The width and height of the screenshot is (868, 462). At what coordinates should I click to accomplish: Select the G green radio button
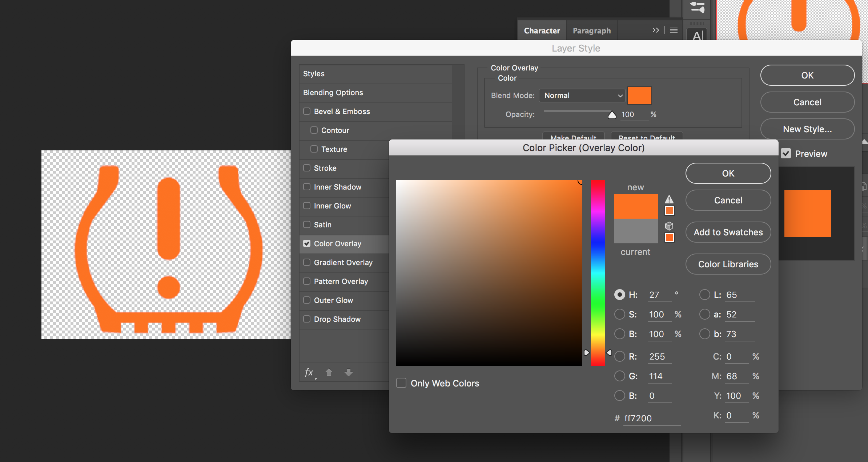pos(620,376)
